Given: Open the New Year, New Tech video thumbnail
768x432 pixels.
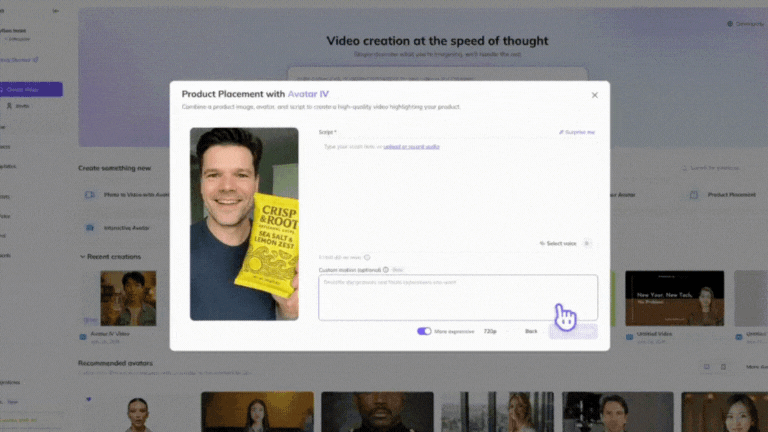Looking at the screenshot, I should [674, 298].
